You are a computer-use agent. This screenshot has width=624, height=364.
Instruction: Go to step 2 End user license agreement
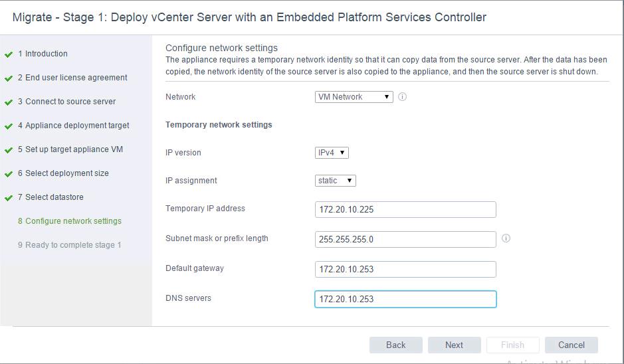pyautogui.click(x=72, y=78)
